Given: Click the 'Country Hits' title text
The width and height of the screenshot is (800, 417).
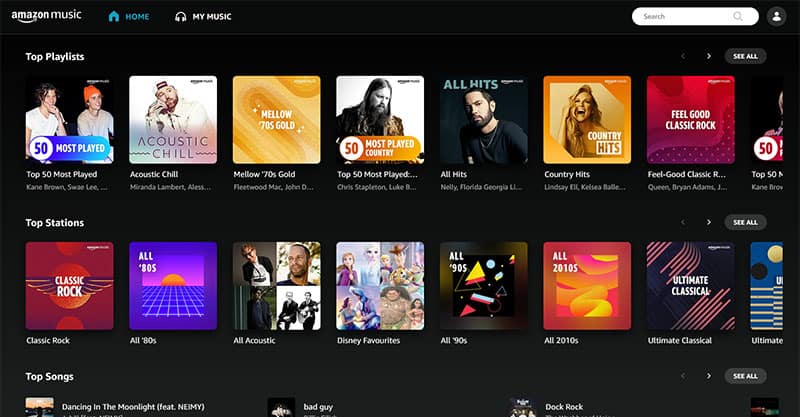Looking at the screenshot, I should [x=567, y=174].
